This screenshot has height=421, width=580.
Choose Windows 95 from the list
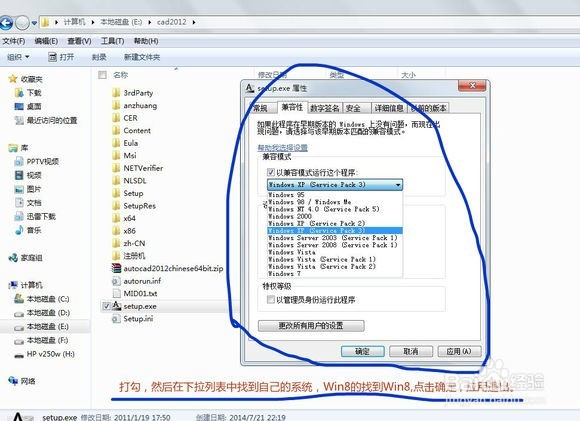335,195
